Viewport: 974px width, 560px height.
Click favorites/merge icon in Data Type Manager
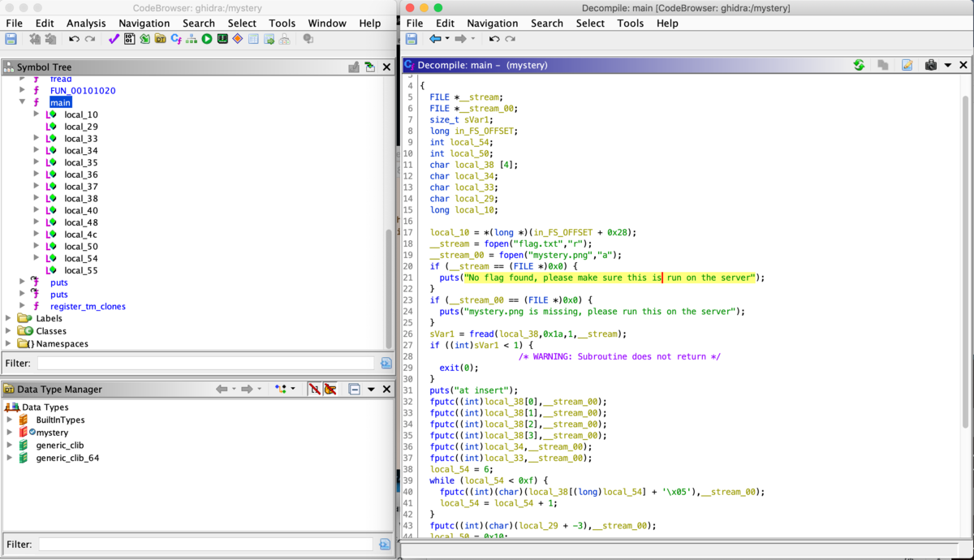[x=281, y=390]
